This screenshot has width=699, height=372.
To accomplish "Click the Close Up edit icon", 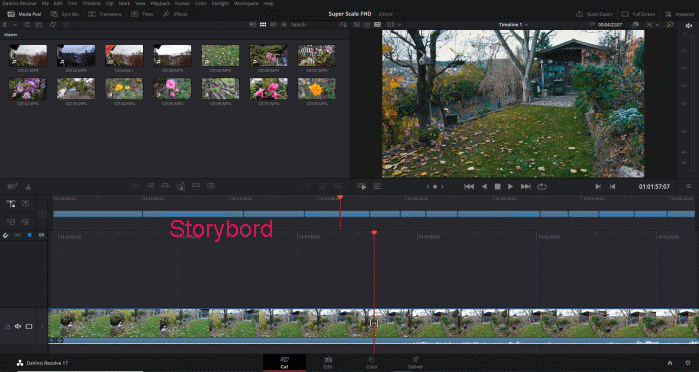I will pos(181,186).
